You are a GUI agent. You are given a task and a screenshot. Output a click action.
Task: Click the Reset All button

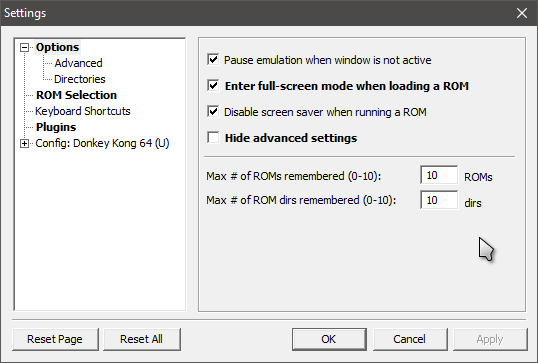[x=141, y=339]
